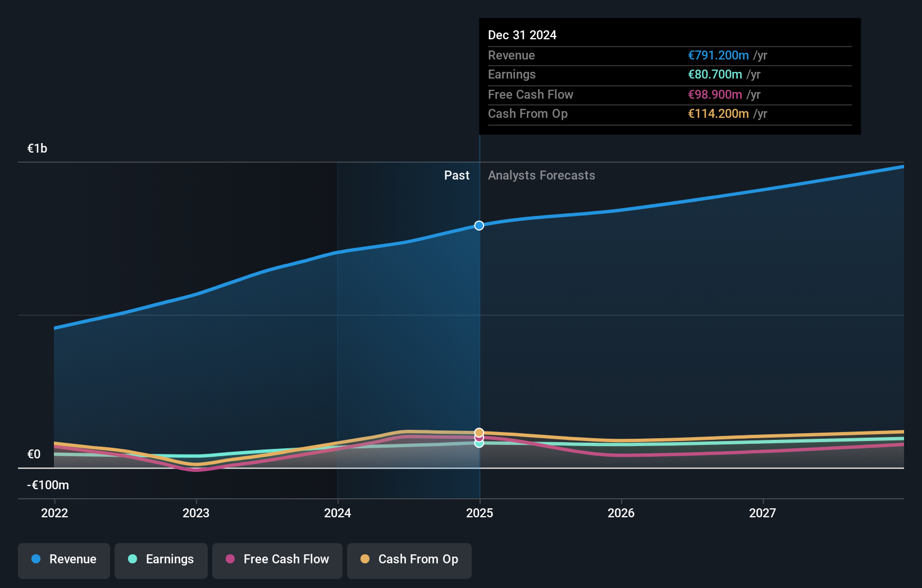Expand the Revenue row in the tooltip
Image resolution: width=922 pixels, height=588 pixels.
(x=668, y=56)
